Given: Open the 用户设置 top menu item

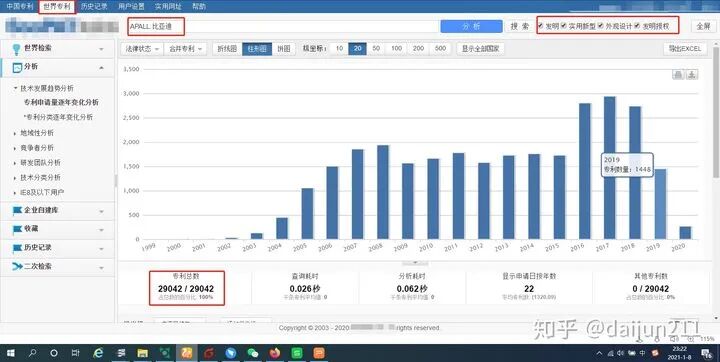Looking at the screenshot, I should [131, 6].
